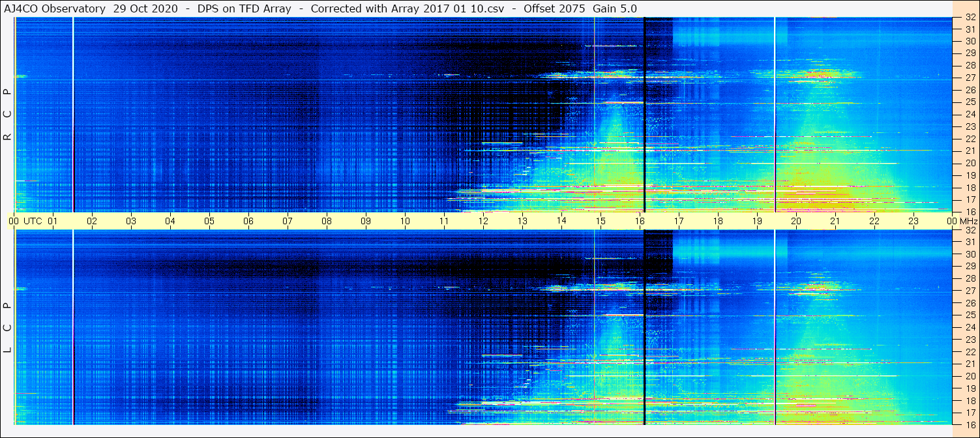Pick the 06 hour tick on time axis

(x=248, y=221)
